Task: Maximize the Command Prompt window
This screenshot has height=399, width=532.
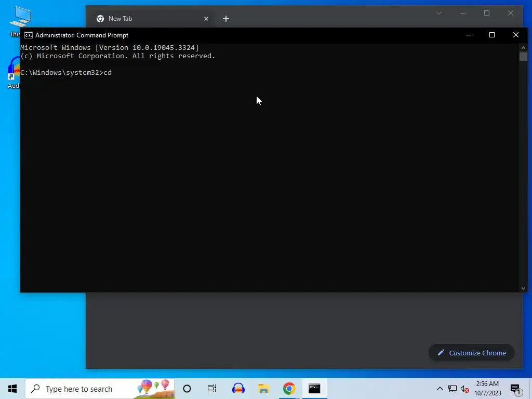Action: pyautogui.click(x=492, y=35)
